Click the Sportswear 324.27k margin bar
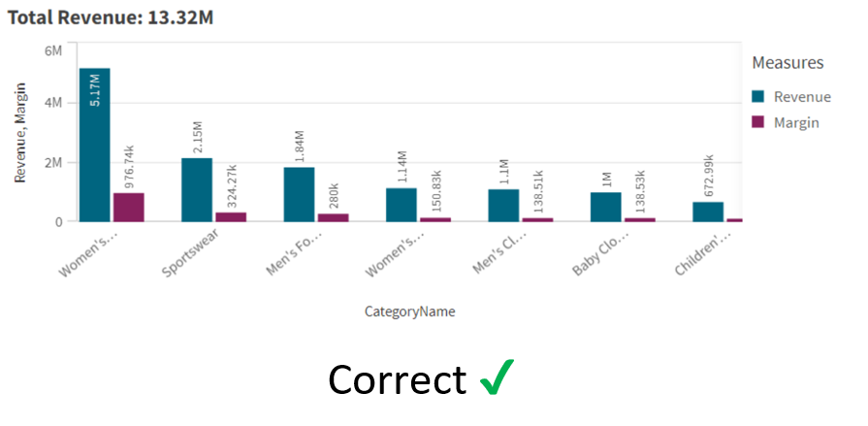The image size is (868, 426). [x=231, y=217]
